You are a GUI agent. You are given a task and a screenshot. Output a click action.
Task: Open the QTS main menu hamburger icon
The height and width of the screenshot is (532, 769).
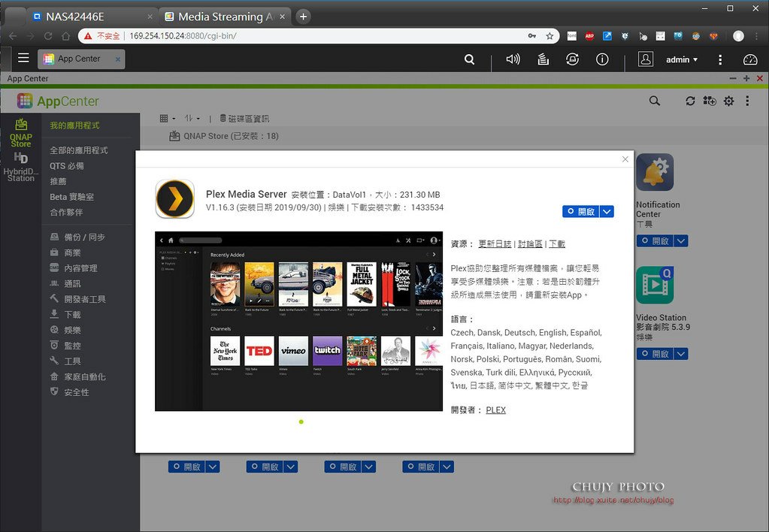(23, 59)
